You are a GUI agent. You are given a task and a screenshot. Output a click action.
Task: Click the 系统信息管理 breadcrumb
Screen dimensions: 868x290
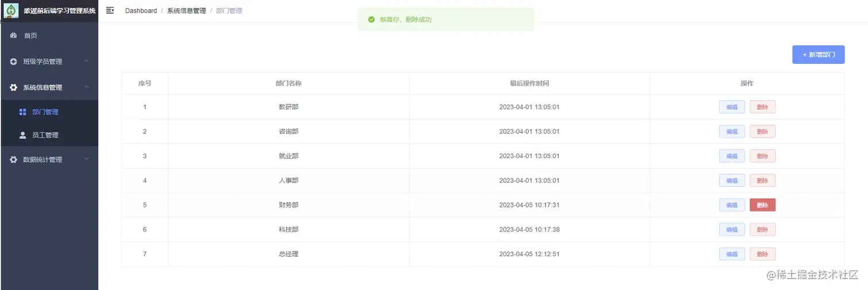[187, 11]
